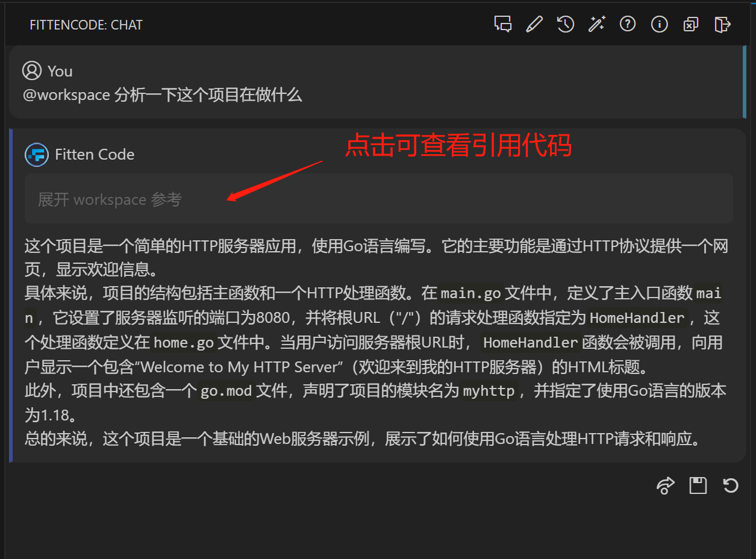Click the inline code home.go
The image size is (756, 559).
pos(184,343)
